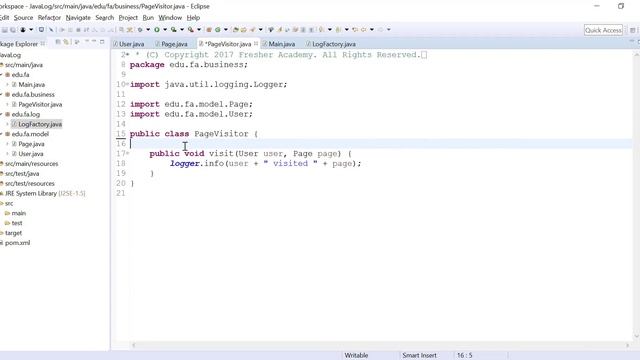Select the src/test/java source folder
The width and height of the screenshot is (640, 360).
coord(22,173)
